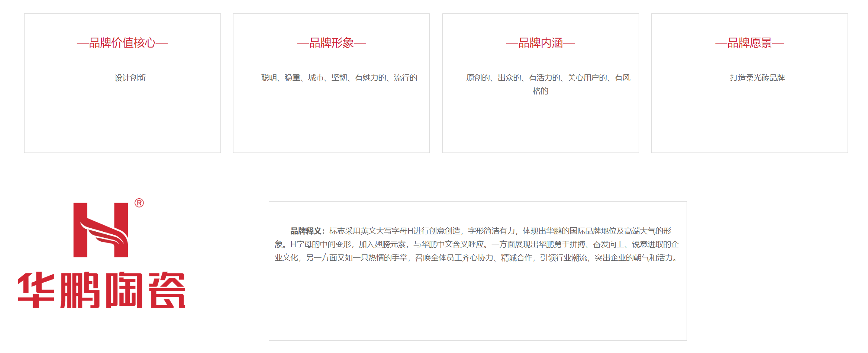Click the 品牌内涵 card heading
868x353 pixels.
[x=541, y=43]
